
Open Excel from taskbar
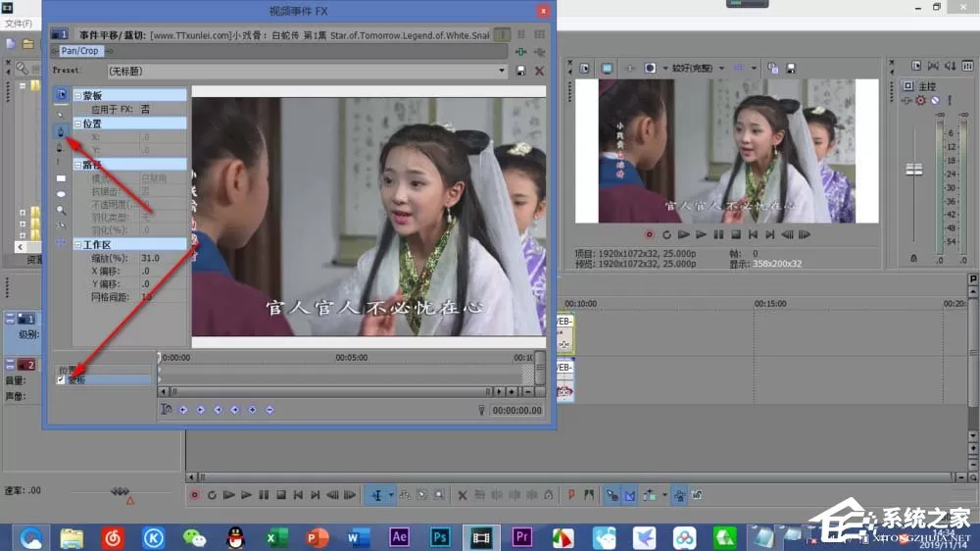(277, 538)
